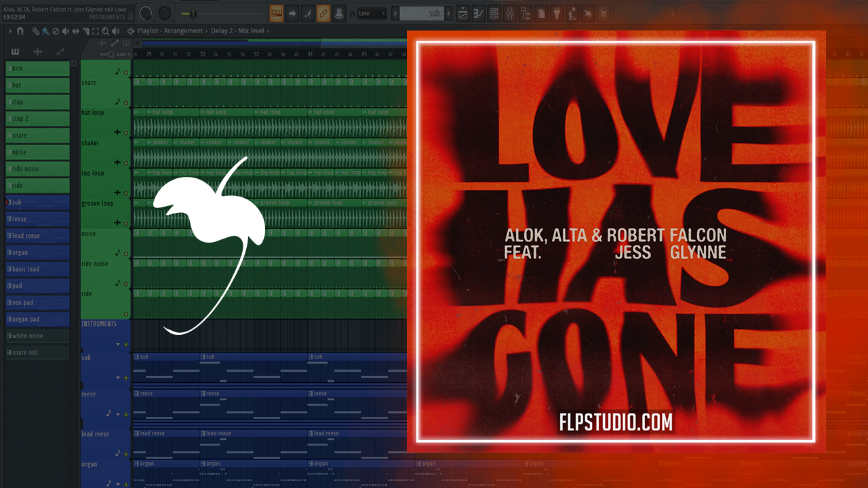This screenshot has width=868, height=488.
Task: Adjust the main pitch slider in the top bar
Action: click(193, 13)
